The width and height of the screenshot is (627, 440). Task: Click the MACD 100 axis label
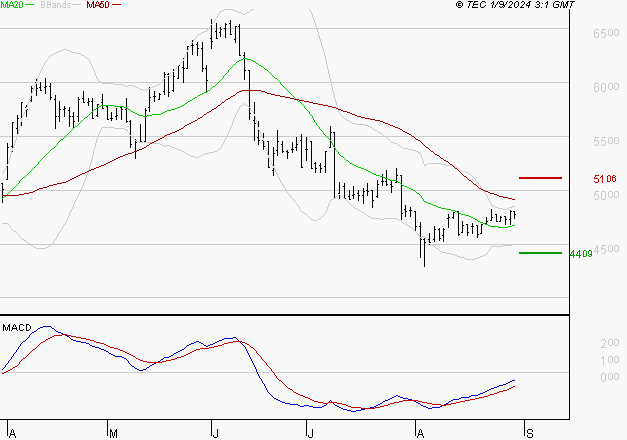pos(610,360)
